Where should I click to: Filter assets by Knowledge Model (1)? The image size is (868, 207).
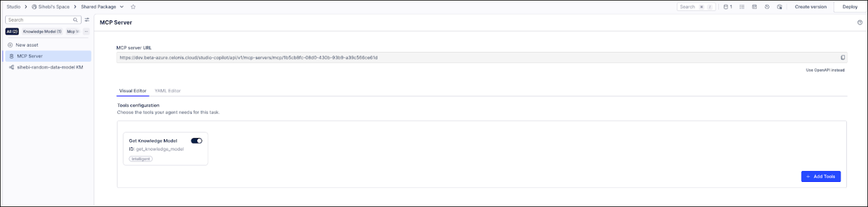pyautogui.click(x=42, y=31)
